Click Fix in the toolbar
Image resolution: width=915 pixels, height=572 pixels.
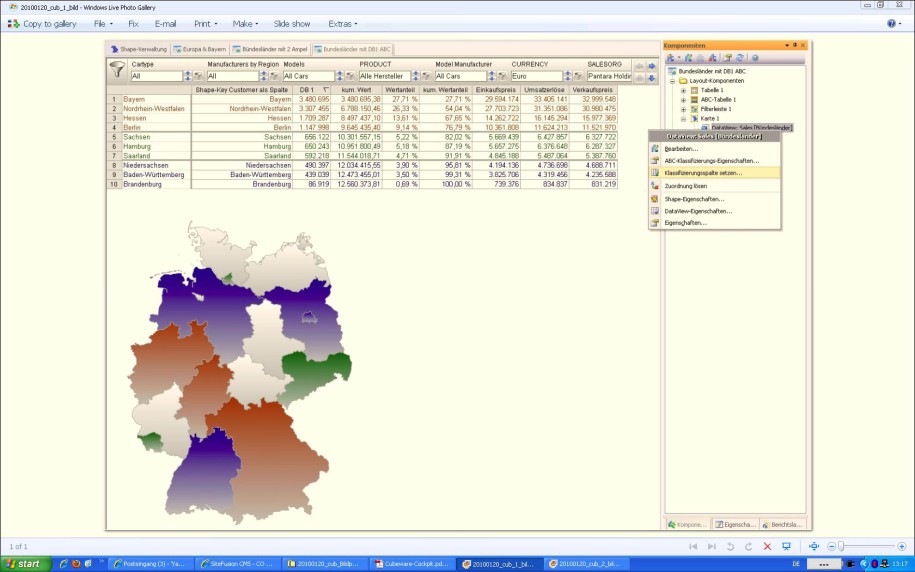pyautogui.click(x=133, y=23)
